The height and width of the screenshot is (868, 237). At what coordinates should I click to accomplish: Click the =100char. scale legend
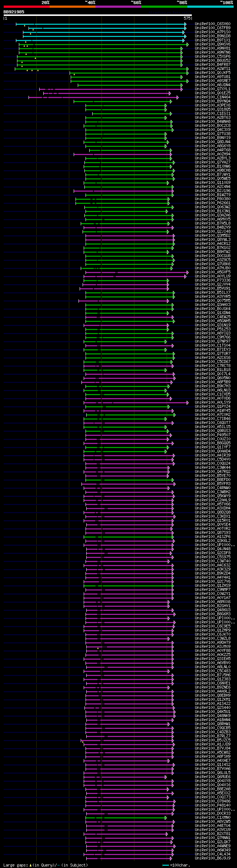click(x=176, y=865)
